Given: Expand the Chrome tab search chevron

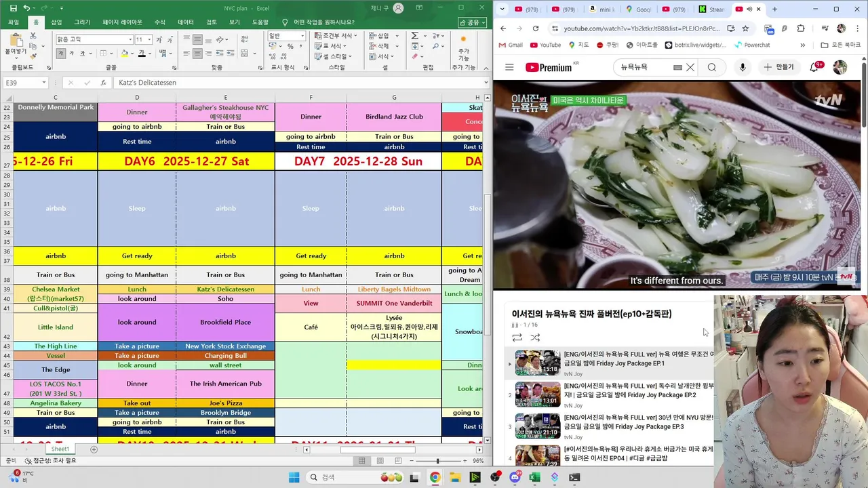Looking at the screenshot, I should pyautogui.click(x=502, y=9).
